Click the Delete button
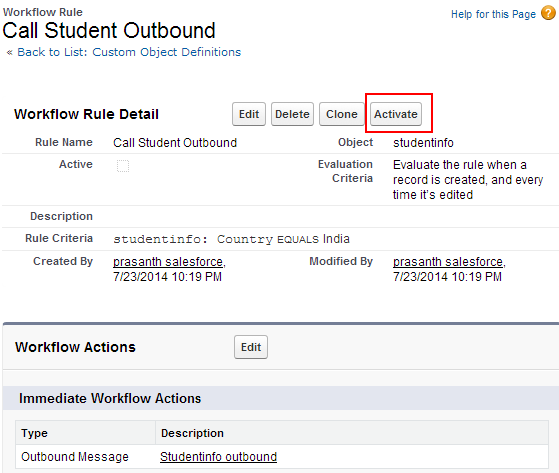This screenshot has height=473, width=559. 292,114
